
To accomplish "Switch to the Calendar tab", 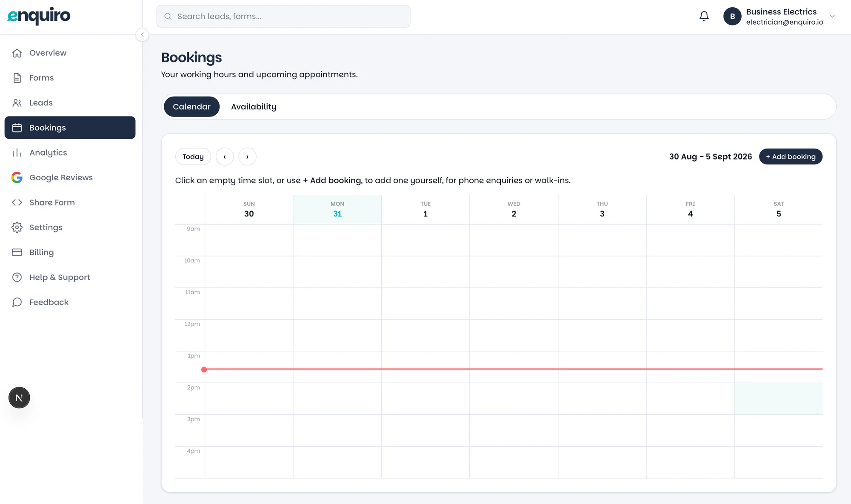I will (191, 107).
